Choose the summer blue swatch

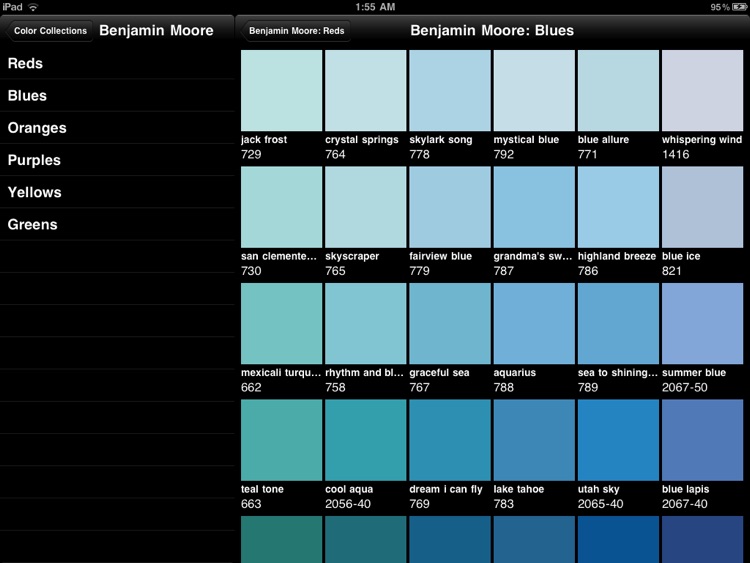pos(702,323)
